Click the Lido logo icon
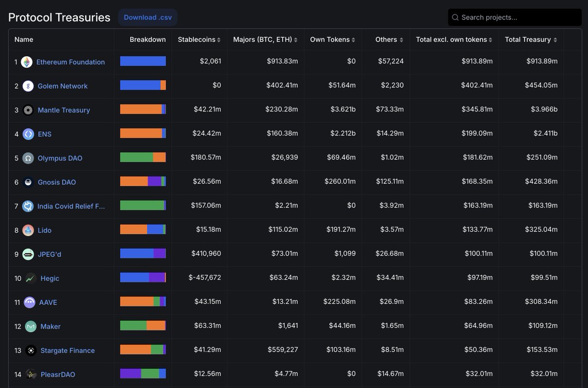The image size is (588, 388). (28, 230)
